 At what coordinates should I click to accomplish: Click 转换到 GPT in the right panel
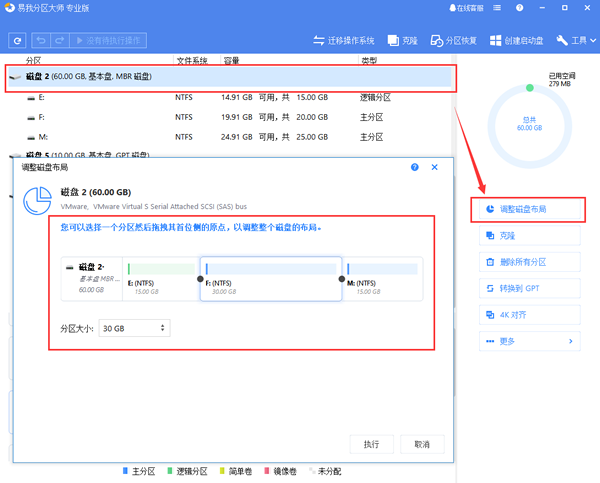click(528, 289)
